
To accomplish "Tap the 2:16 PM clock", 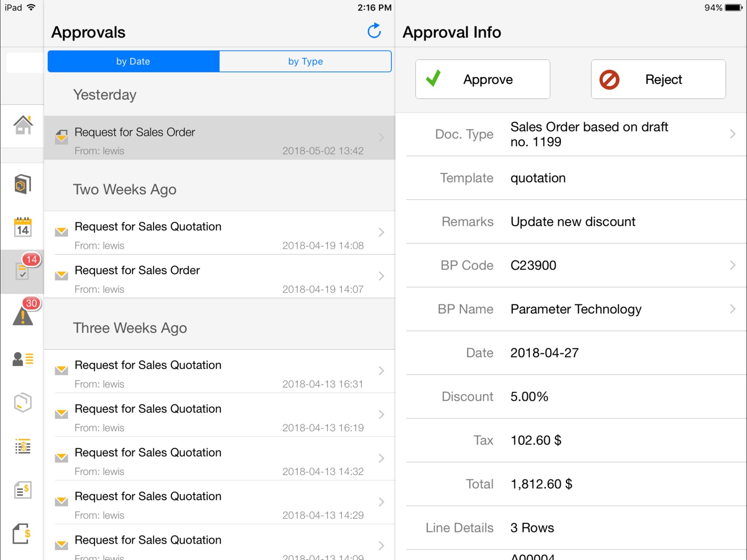I will pyautogui.click(x=374, y=7).
